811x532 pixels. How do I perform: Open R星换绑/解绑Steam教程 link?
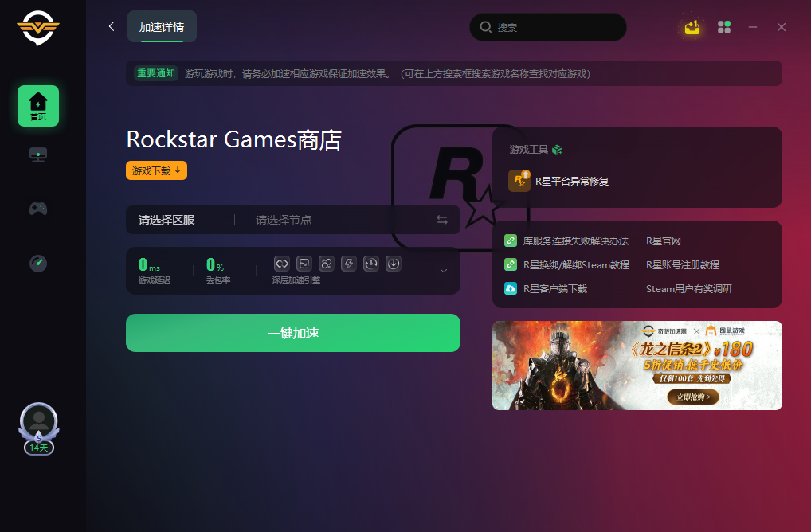pos(576,264)
